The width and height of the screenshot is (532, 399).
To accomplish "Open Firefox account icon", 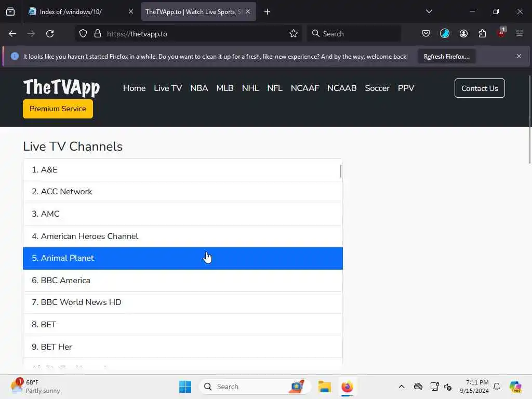I will tap(463, 34).
